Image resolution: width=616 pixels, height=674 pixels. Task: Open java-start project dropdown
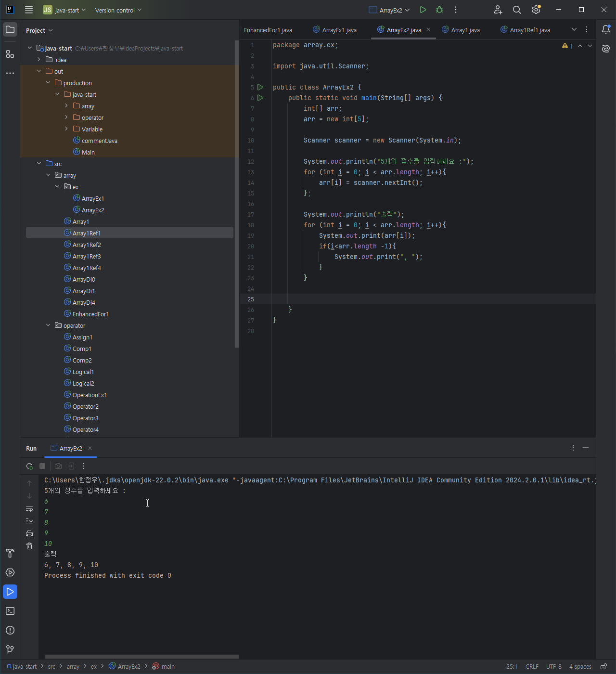[x=64, y=10]
